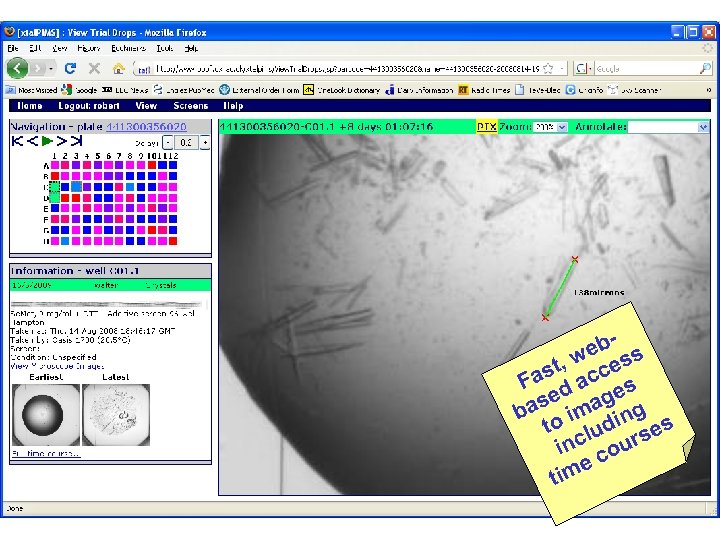This screenshot has width=720, height=540.
Task: Click the lower red measurement endpoint marker
Action: pyautogui.click(x=545, y=317)
